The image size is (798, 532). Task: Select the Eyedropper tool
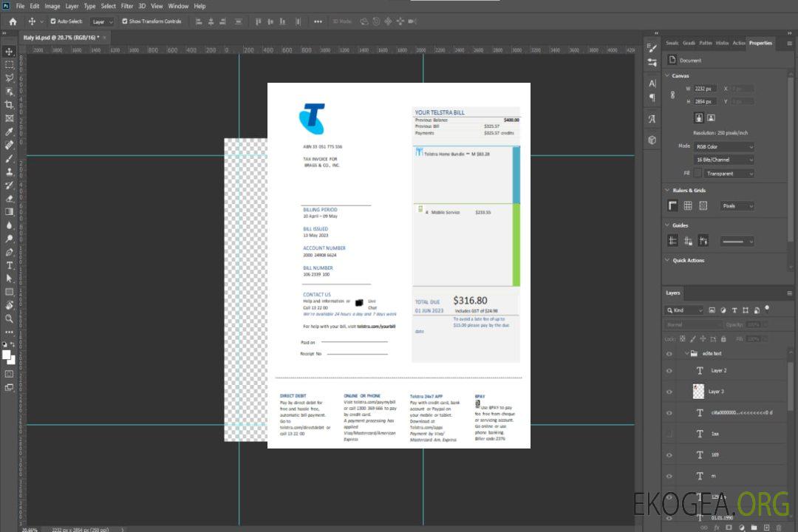(9, 132)
